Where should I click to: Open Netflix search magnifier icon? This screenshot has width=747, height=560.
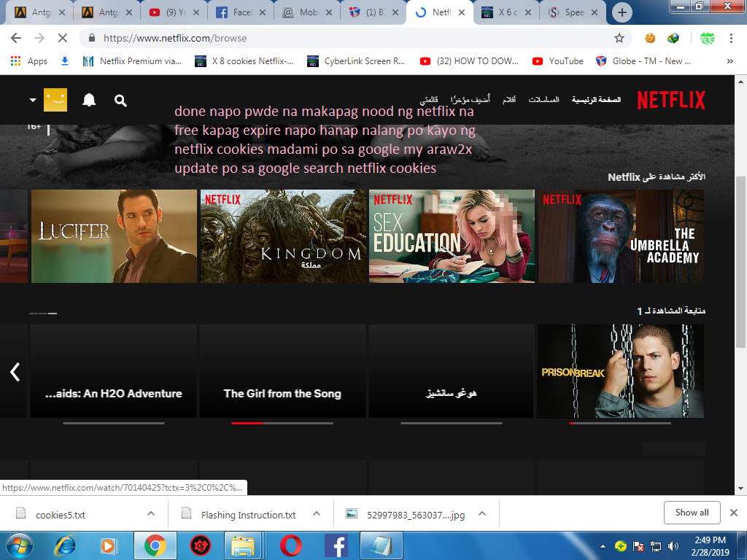coord(120,101)
